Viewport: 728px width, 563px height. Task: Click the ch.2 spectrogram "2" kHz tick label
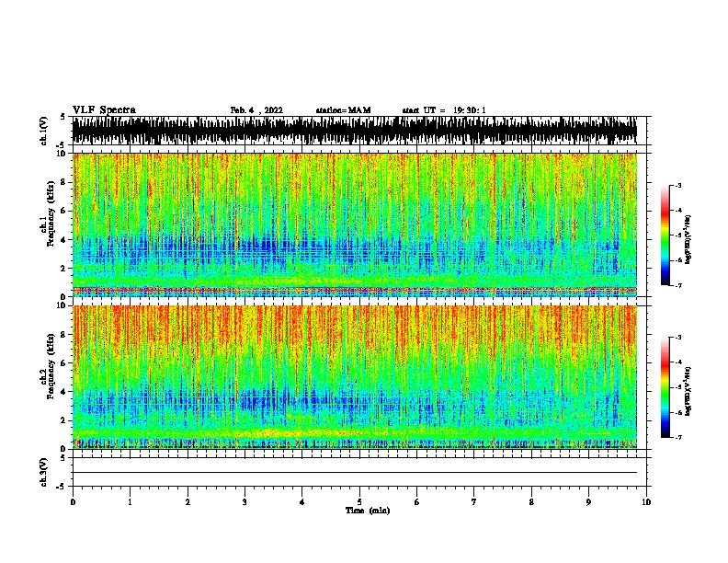tap(64, 420)
